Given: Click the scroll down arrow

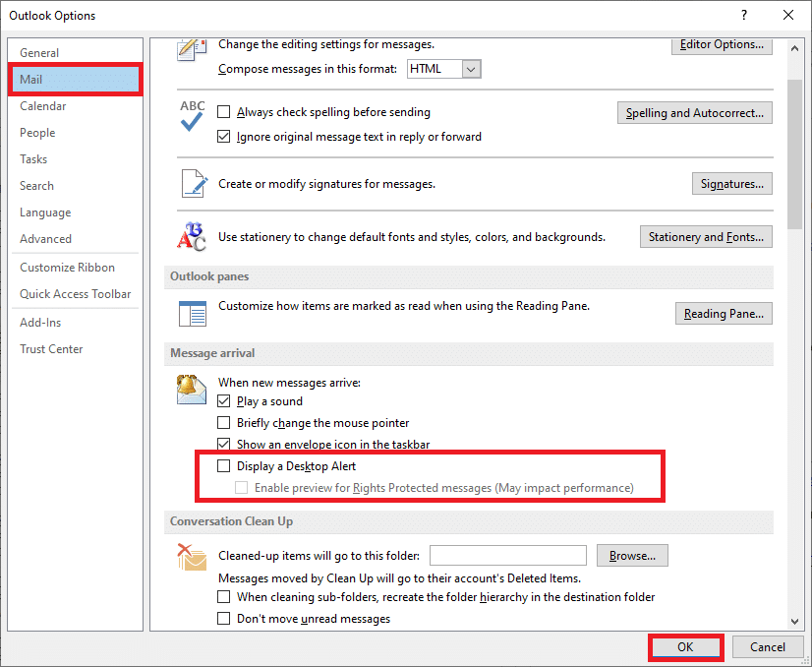Looking at the screenshot, I should click(795, 621).
